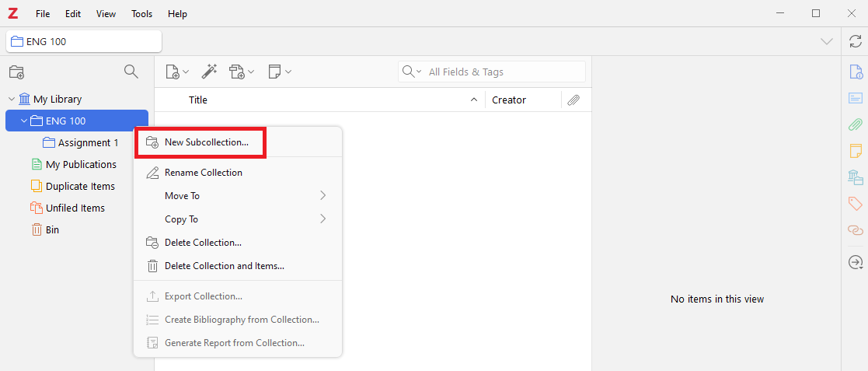The image size is (868, 371).
Task: Click the All Fields & Tags search box
Action: (501, 72)
